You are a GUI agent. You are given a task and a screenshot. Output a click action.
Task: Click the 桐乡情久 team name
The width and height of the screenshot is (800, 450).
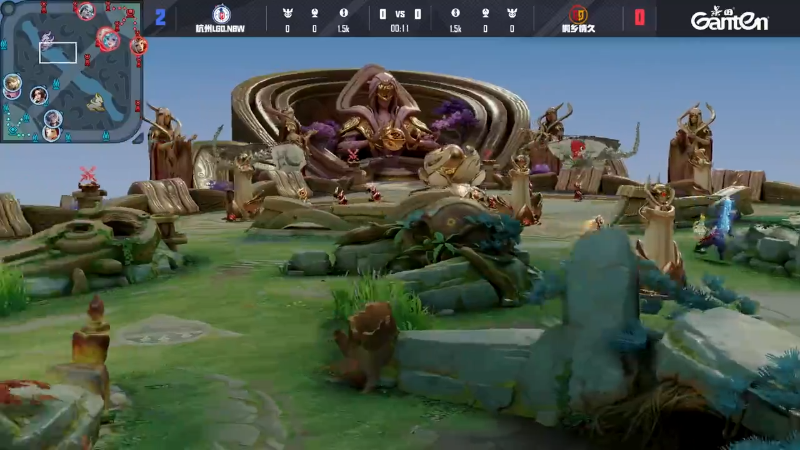578,29
